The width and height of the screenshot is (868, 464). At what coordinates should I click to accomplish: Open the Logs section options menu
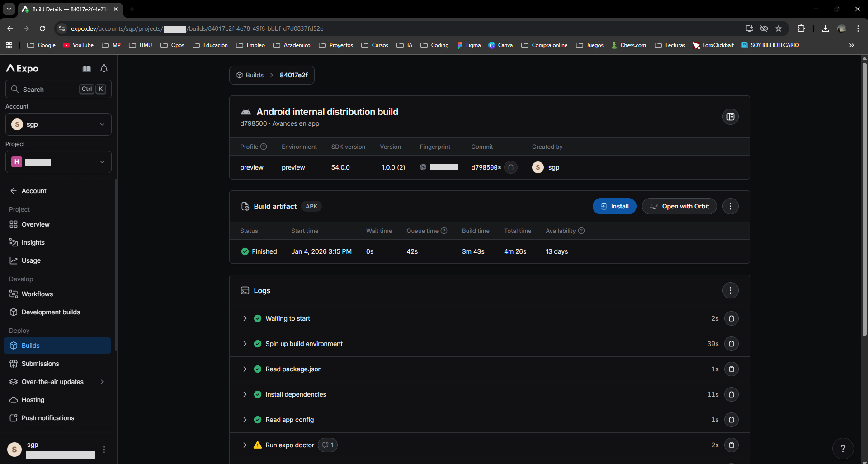pyautogui.click(x=730, y=290)
